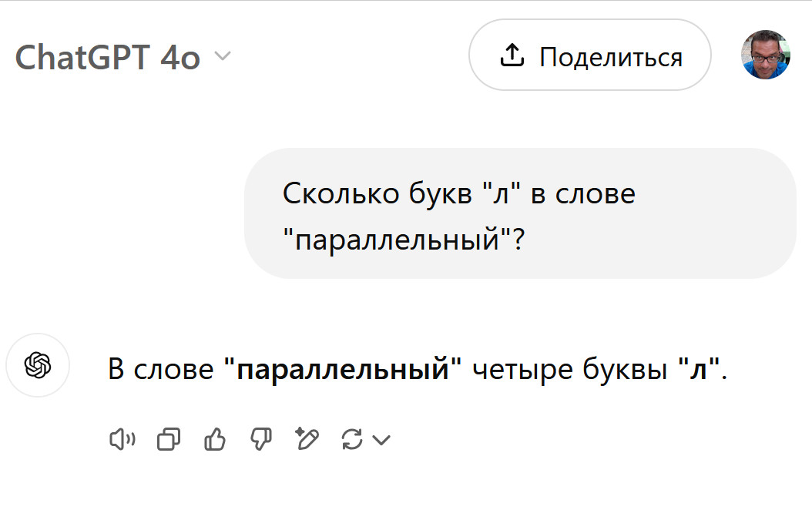
Task: Open the user profile avatar photo
Action: click(x=766, y=55)
